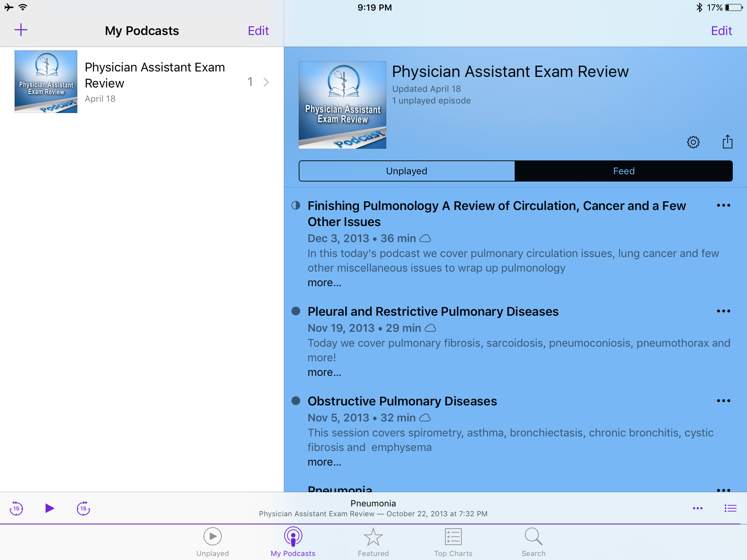Tap the share icon for podcast
Image resolution: width=747 pixels, height=560 pixels.
(727, 141)
